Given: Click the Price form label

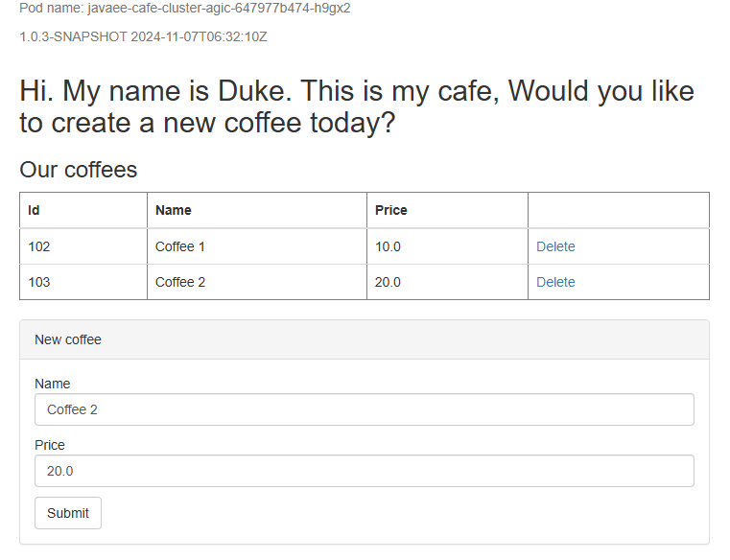Looking at the screenshot, I should click(50, 445).
